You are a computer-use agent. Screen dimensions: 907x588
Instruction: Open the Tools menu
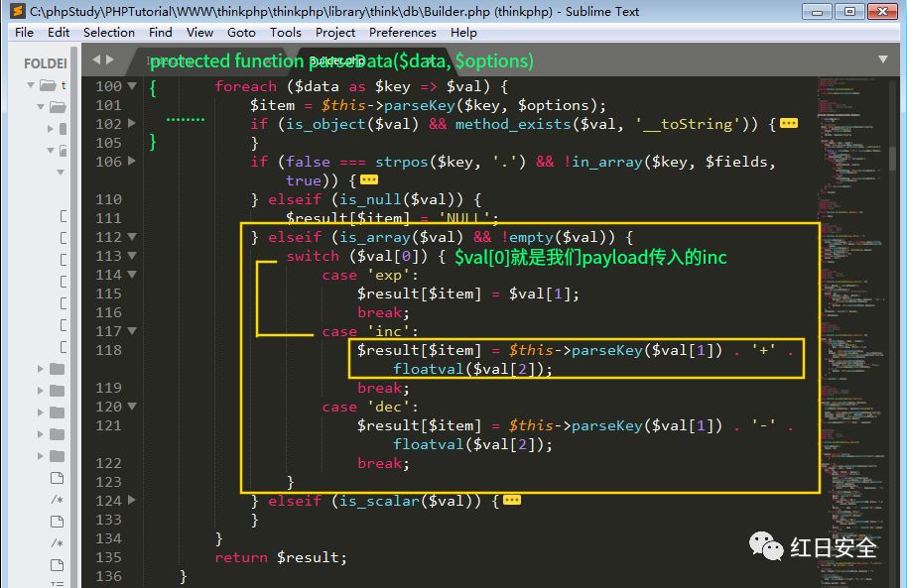click(x=285, y=33)
